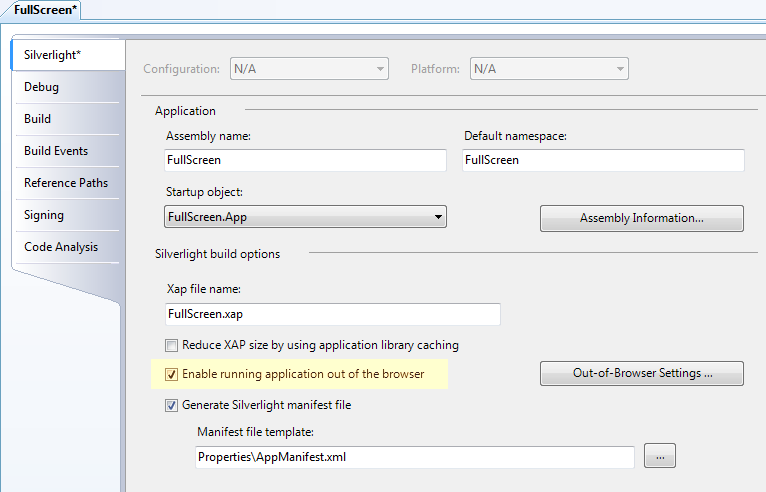This screenshot has width=766, height=492.
Task: Disable running application out of the browser
Action: coord(171,374)
